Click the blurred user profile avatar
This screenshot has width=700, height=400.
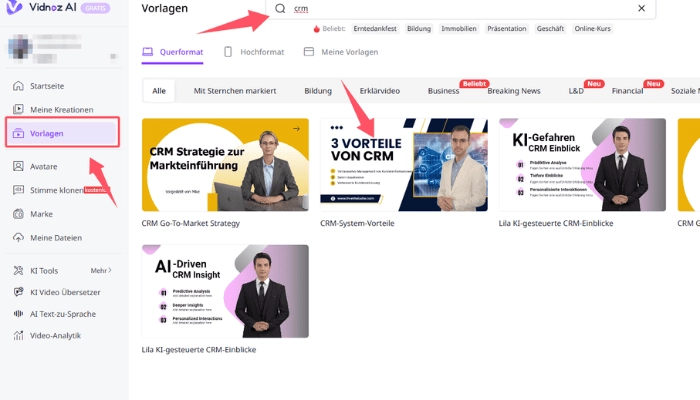(x=20, y=46)
